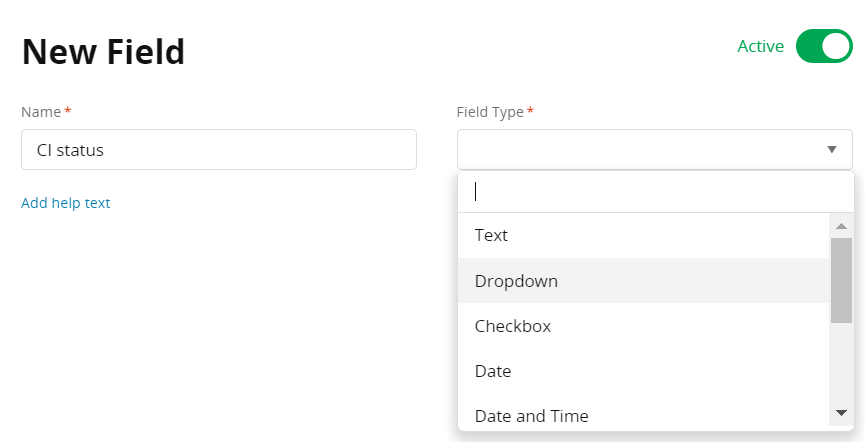Click the Name input containing CI status

pos(218,150)
